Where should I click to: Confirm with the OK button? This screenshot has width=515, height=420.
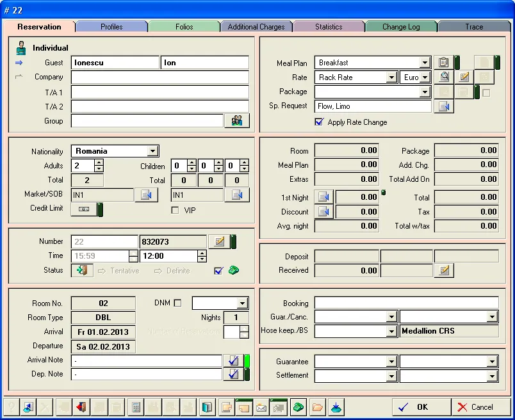point(421,407)
